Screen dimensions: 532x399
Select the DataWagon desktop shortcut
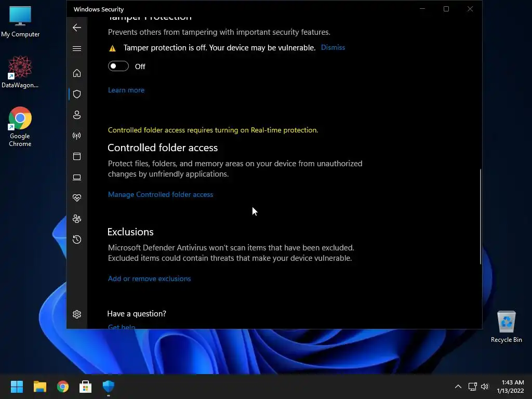point(20,72)
